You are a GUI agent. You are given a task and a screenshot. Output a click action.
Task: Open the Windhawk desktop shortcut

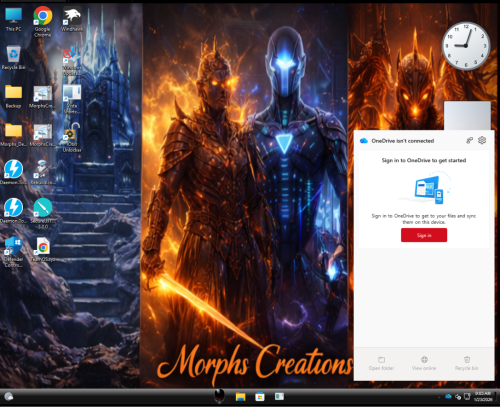(72, 19)
